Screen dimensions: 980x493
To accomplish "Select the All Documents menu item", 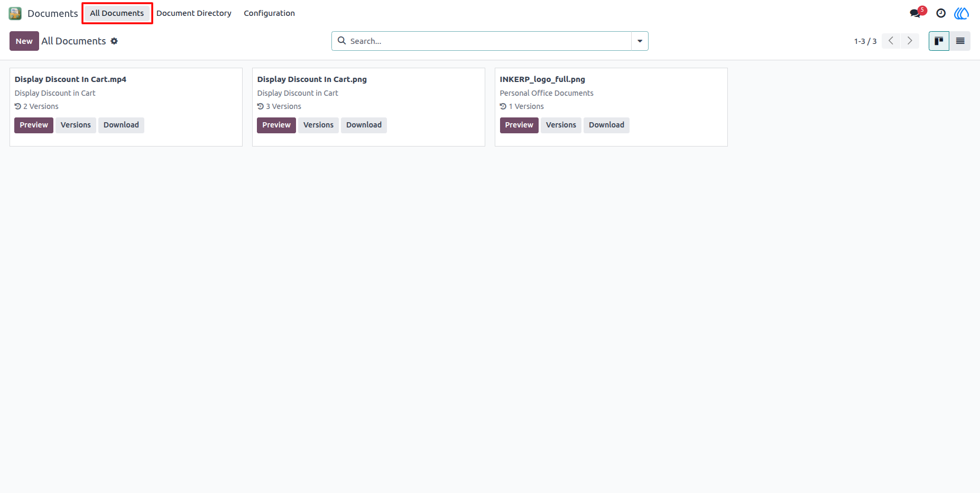I will pos(117,13).
